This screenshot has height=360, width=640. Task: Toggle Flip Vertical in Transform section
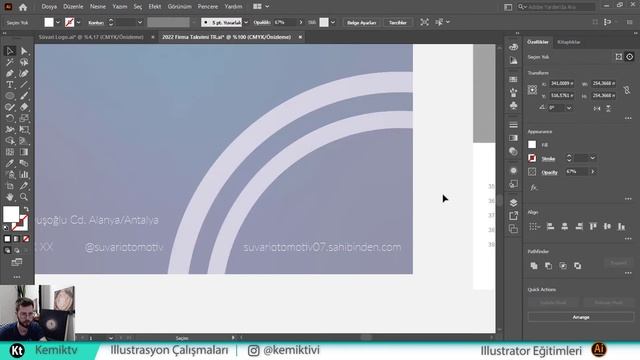(x=608, y=108)
